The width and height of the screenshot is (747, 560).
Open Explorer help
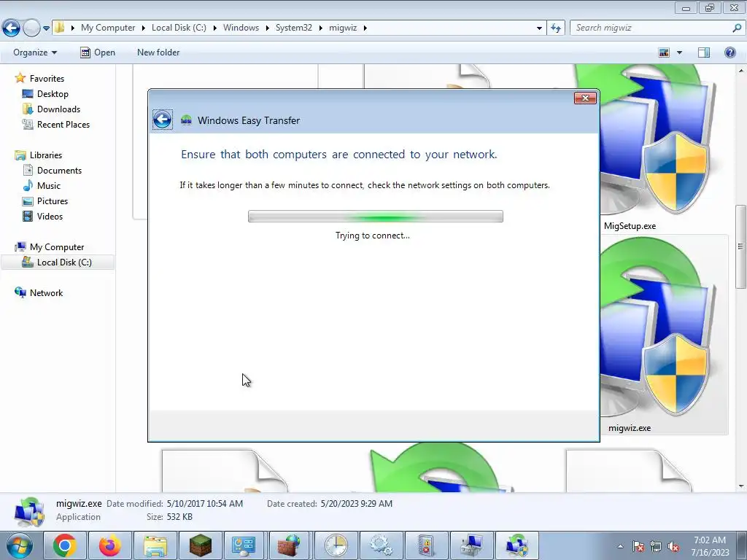tap(729, 52)
